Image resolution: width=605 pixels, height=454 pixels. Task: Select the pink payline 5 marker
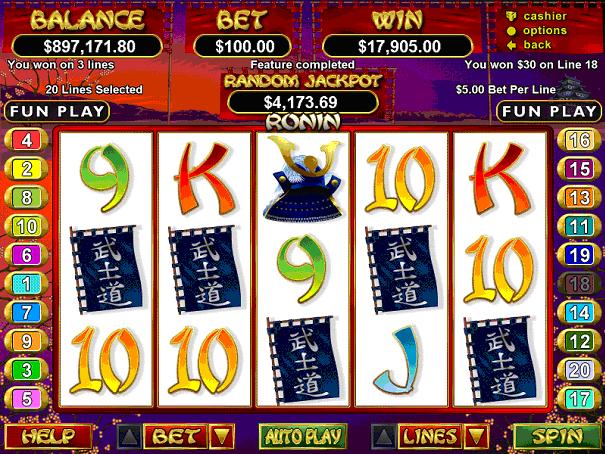coord(26,399)
